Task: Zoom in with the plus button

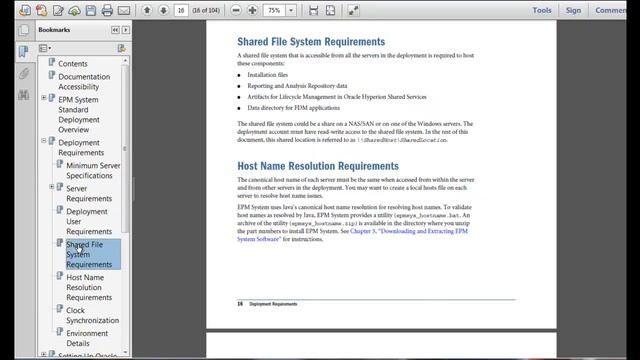Action: [x=252, y=11]
